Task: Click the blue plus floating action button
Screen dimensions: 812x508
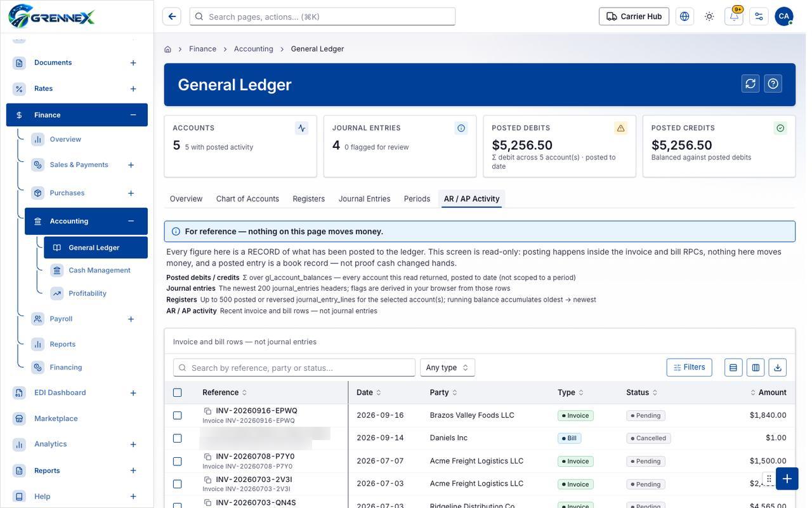Action: (787, 479)
